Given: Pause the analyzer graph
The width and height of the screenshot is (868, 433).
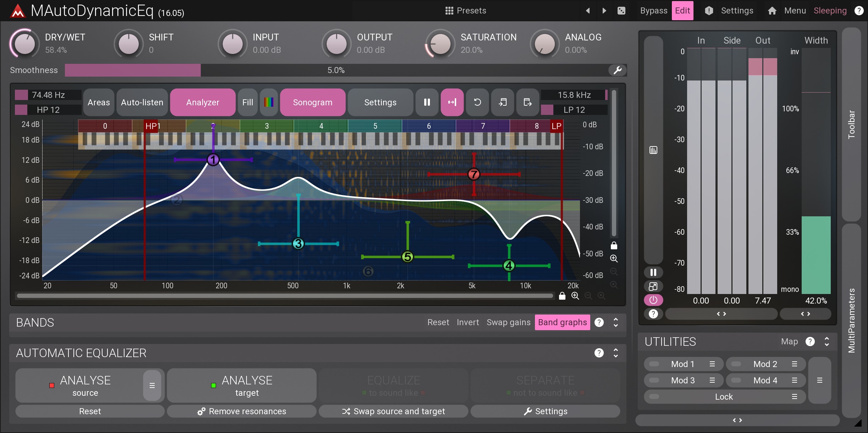Looking at the screenshot, I should pos(427,102).
